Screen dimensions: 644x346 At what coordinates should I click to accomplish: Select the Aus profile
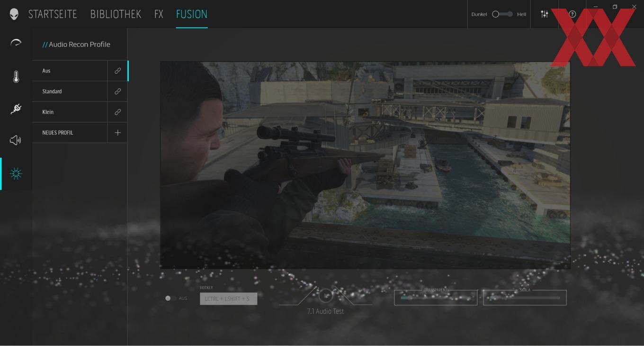[x=70, y=71]
